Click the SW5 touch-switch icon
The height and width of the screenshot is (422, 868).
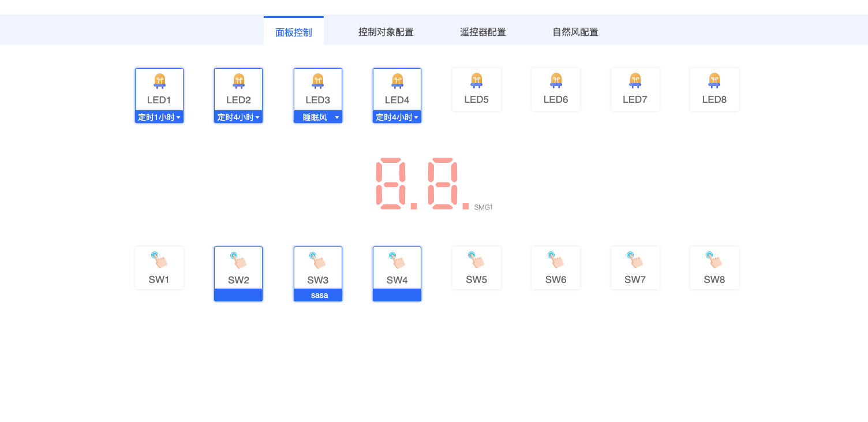click(477, 260)
